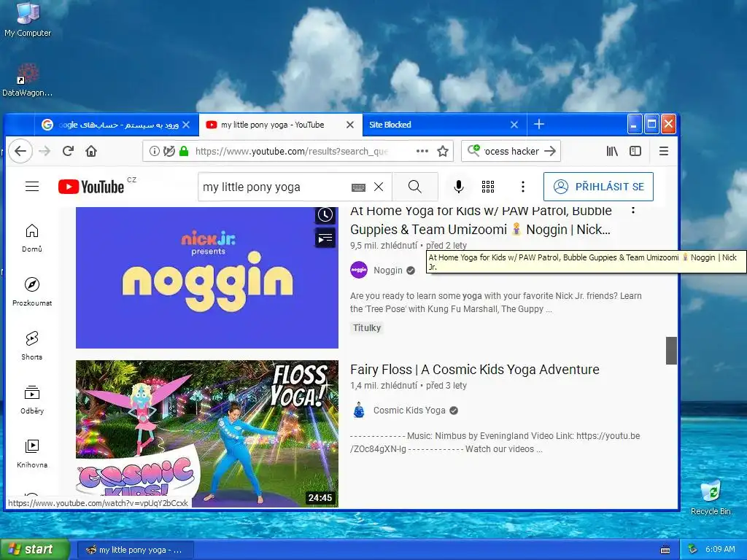Screen dimensions: 747x560
Task: Open a new tab with plus button
Action: pos(539,124)
